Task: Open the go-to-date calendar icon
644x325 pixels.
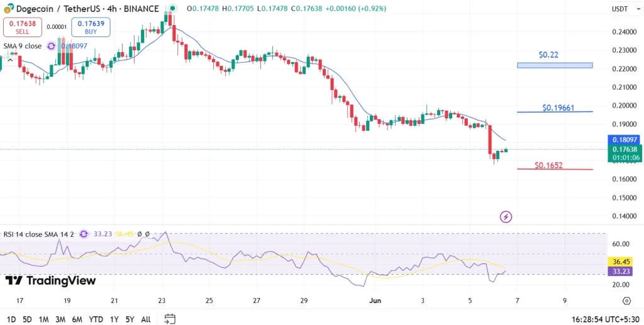Action: pos(169,319)
